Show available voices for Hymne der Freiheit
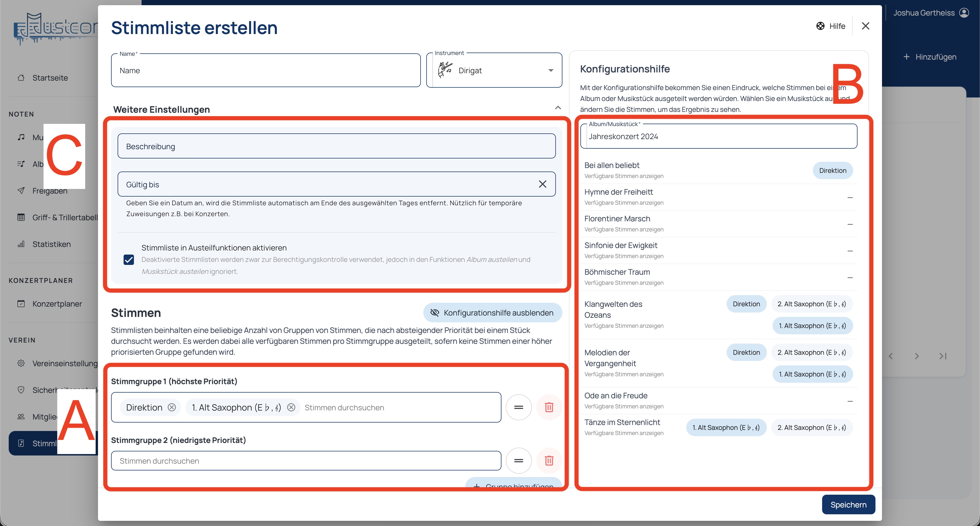Screen dimensions: 980x526 pos(624,203)
